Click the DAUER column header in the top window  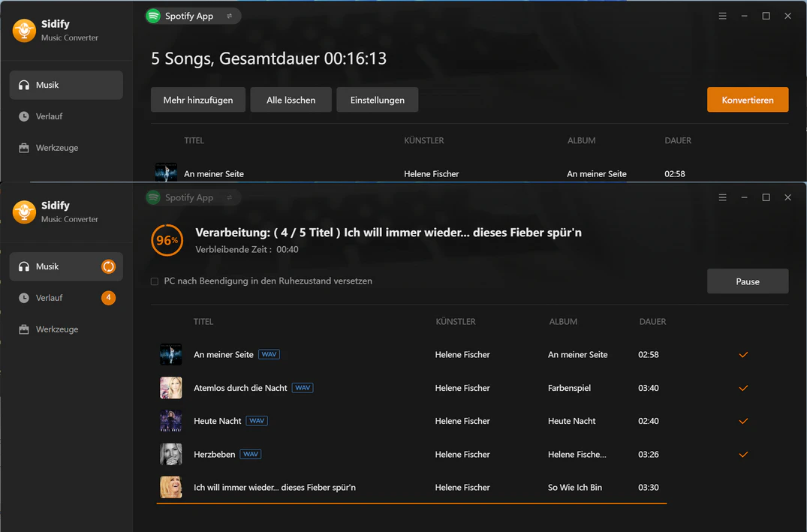[x=678, y=140]
